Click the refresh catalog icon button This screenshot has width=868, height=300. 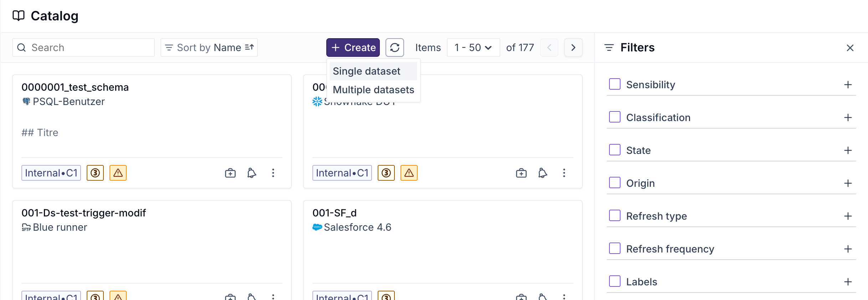pos(394,47)
